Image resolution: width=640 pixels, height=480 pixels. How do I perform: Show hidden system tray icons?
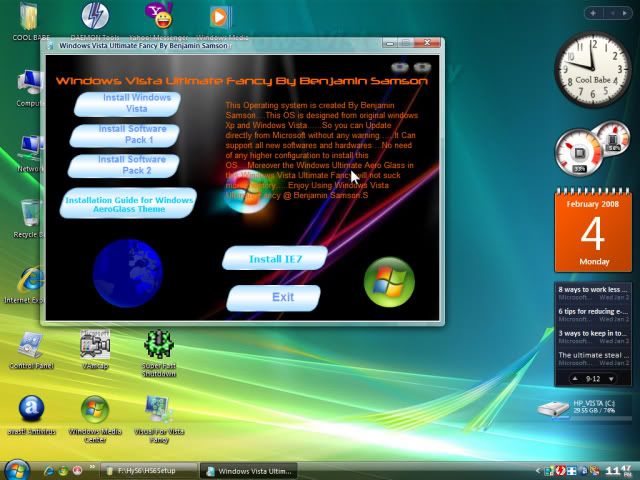(538, 471)
